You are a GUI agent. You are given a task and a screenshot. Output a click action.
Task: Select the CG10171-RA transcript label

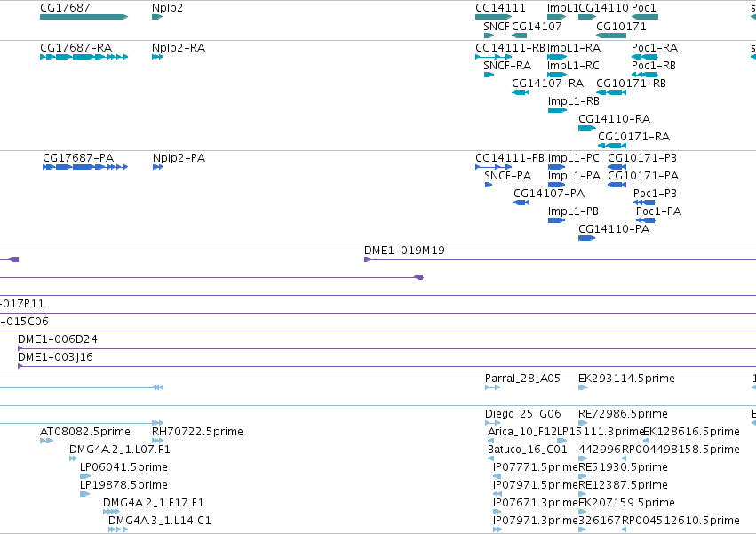pos(634,137)
